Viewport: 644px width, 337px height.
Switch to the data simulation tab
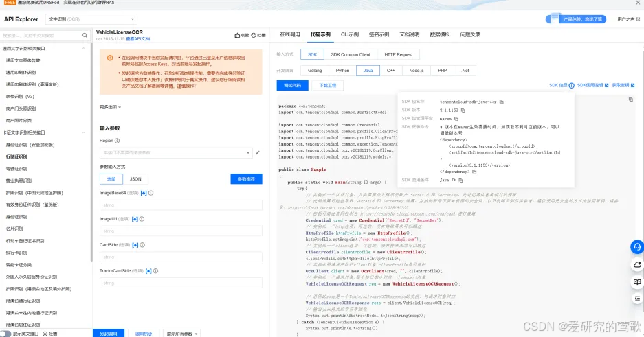click(440, 34)
